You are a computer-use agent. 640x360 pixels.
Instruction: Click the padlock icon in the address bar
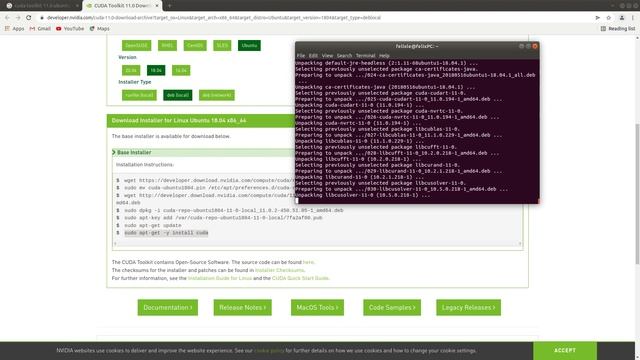pyautogui.click(x=42, y=18)
